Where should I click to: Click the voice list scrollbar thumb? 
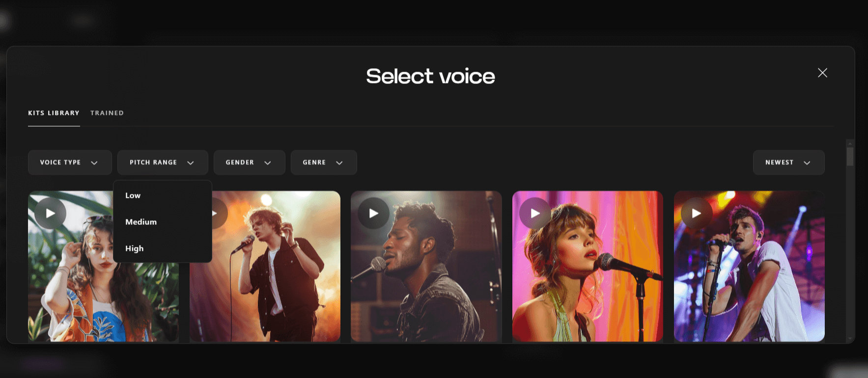850,157
